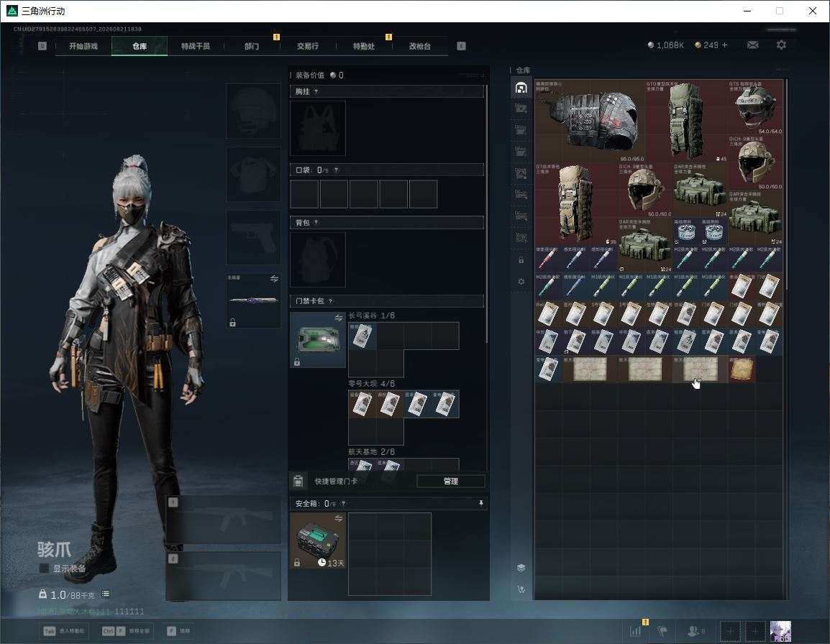This screenshot has width=830, height=644.
Task: Click the body armor equipment slot
Action: tap(254, 175)
